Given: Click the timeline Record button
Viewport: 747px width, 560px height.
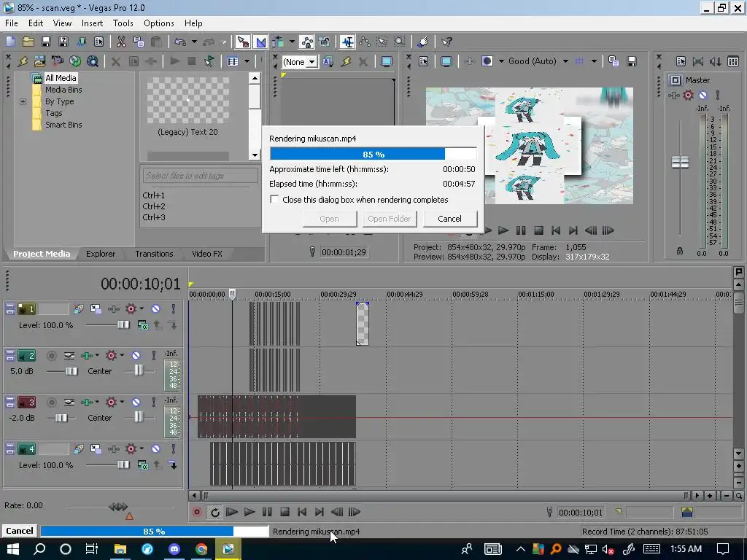Looking at the screenshot, I should [197, 513].
